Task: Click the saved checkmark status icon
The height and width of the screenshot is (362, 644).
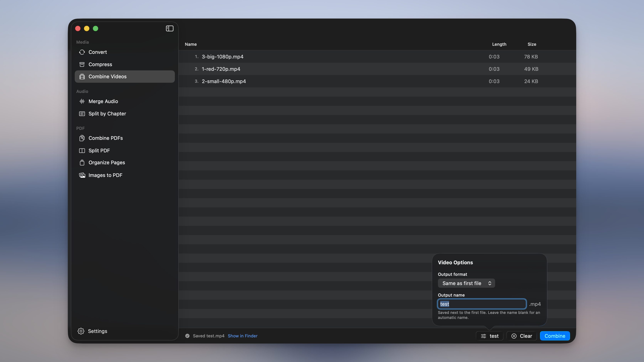Action: coord(187,336)
